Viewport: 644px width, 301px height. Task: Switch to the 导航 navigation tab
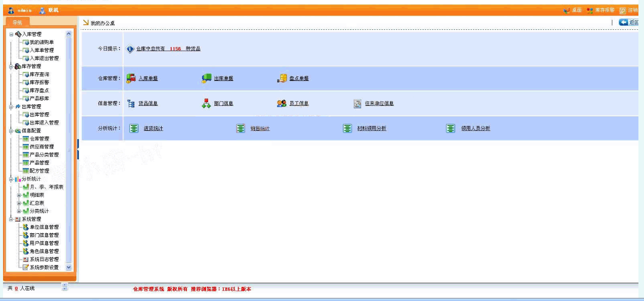click(x=17, y=21)
